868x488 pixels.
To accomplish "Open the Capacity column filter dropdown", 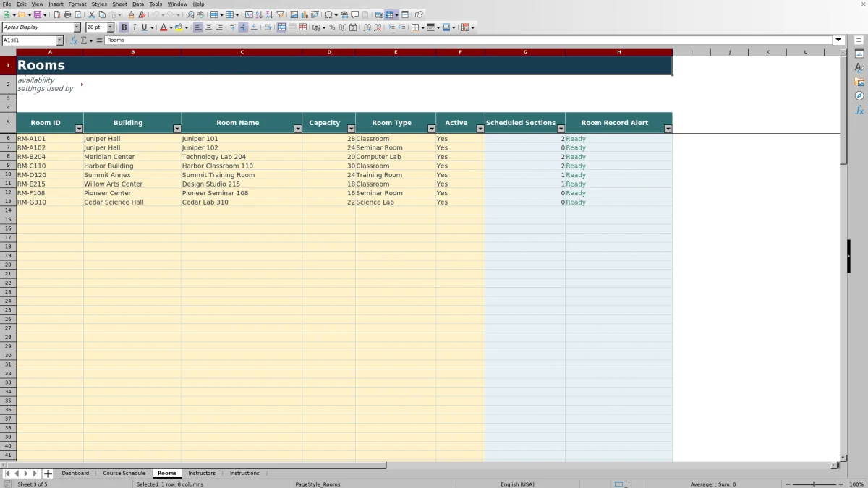I will pyautogui.click(x=351, y=129).
